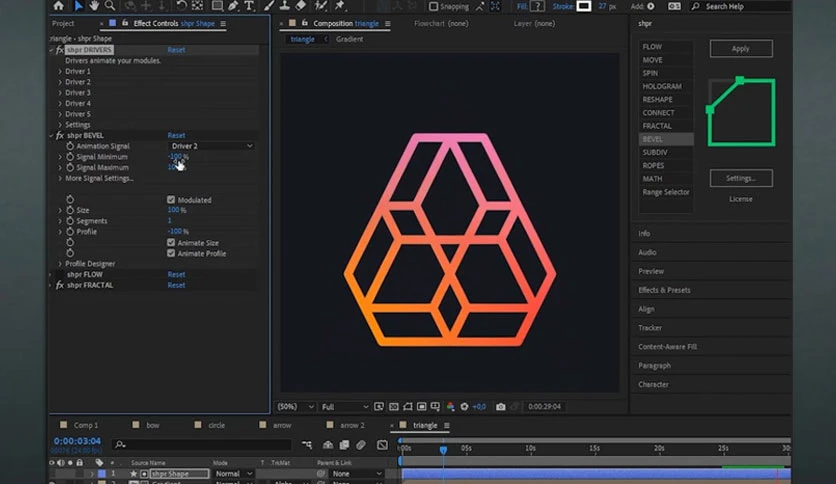This screenshot has width=836, height=484.
Task: Expand the Driver 3 group
Action: pyautogui.click(x=60, y=93)
